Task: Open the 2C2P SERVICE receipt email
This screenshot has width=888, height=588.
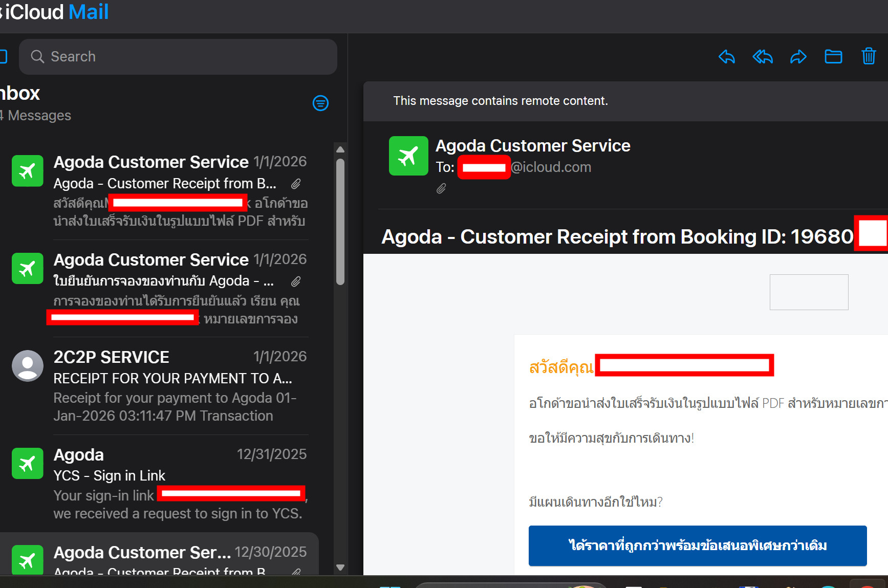Action: pyautogui.click(x=179, y=386)
